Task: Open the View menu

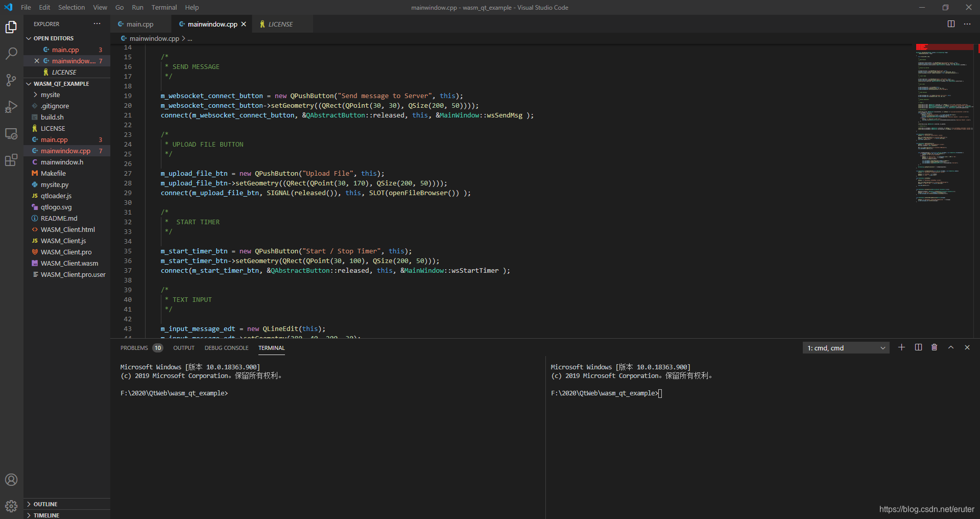Action: [x=100, y=7]
